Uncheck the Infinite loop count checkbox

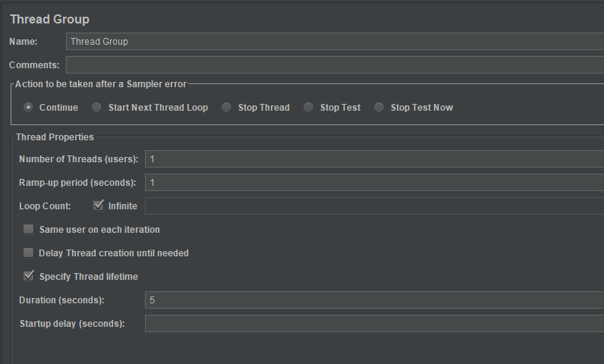tap(99, 206)
